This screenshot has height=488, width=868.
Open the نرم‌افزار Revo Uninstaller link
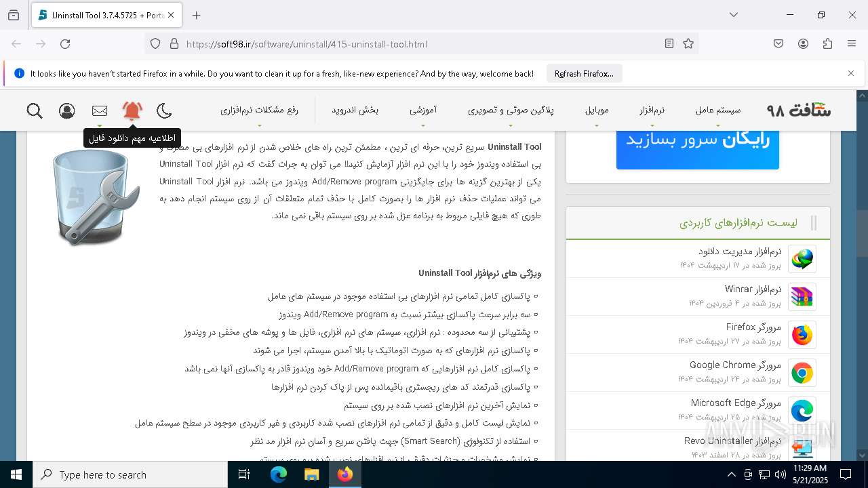[x=733, y=441]
